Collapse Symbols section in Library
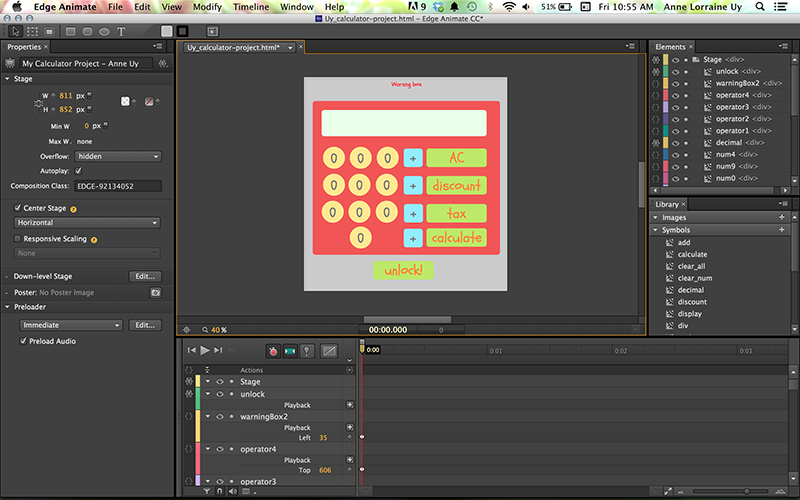Viewport: 800px width, 500px height. tap(656, 230)
